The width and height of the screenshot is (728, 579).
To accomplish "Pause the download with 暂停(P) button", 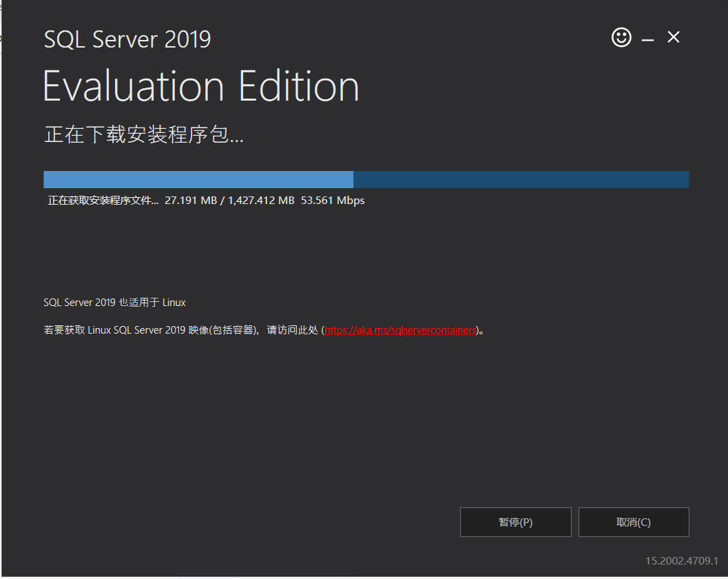I will tap(515, 522).
